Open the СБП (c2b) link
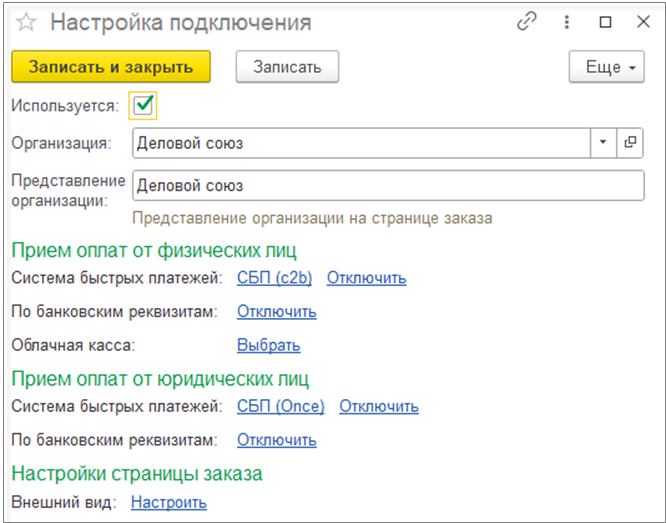 pyautogui.click(x=274, y=278)
